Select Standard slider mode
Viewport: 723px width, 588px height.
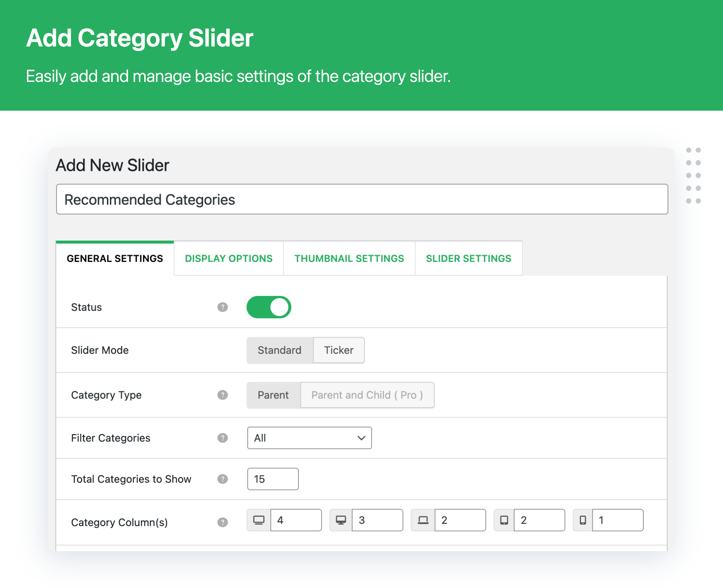point(280,350)
